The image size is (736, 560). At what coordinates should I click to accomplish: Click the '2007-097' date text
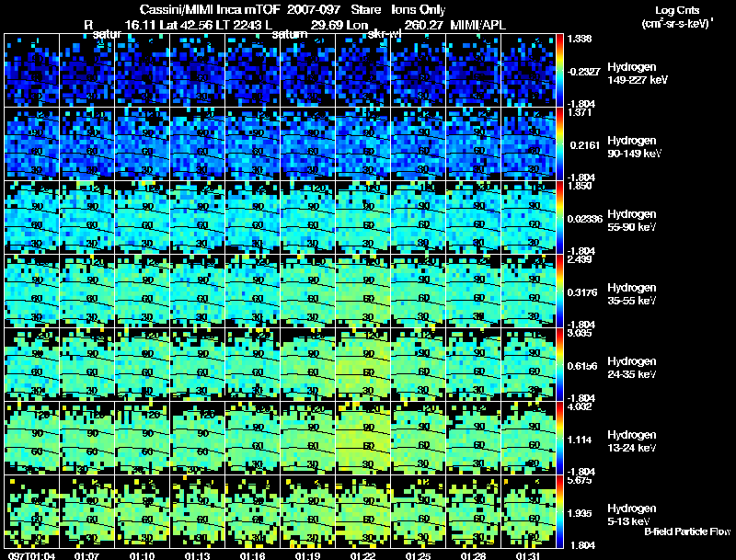314,9
